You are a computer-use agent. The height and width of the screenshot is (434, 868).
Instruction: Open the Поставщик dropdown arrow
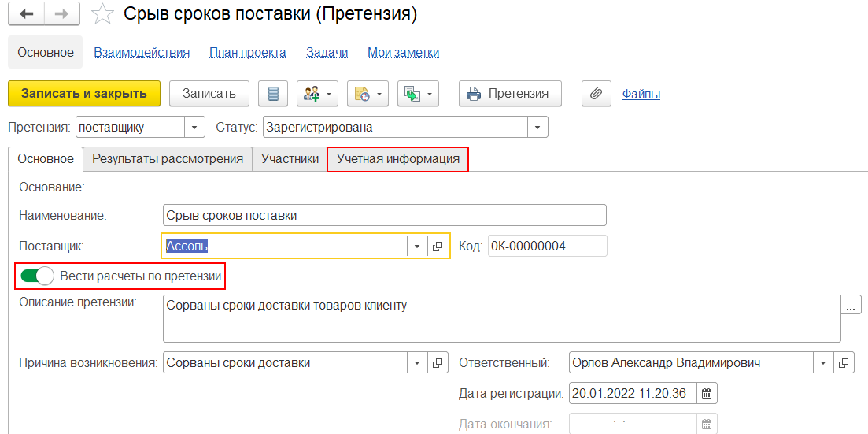(417, 247)
